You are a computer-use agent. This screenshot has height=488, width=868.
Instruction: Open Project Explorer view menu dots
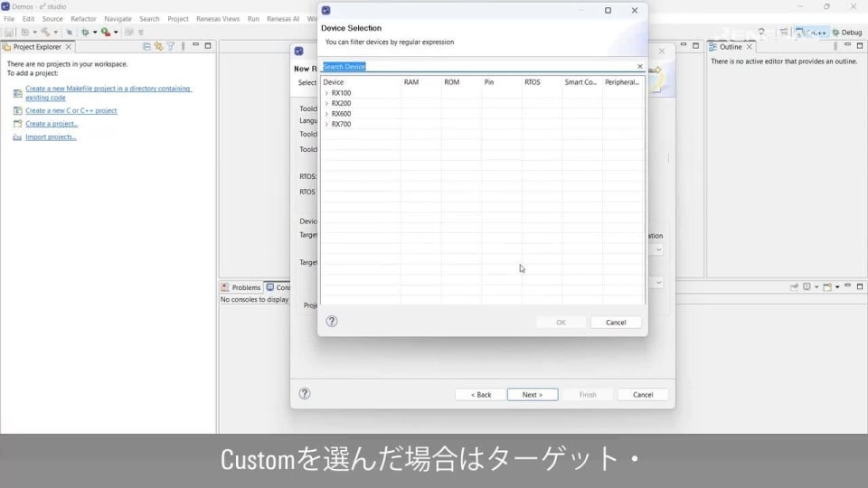pyautogui.click(x=184, y=46)
